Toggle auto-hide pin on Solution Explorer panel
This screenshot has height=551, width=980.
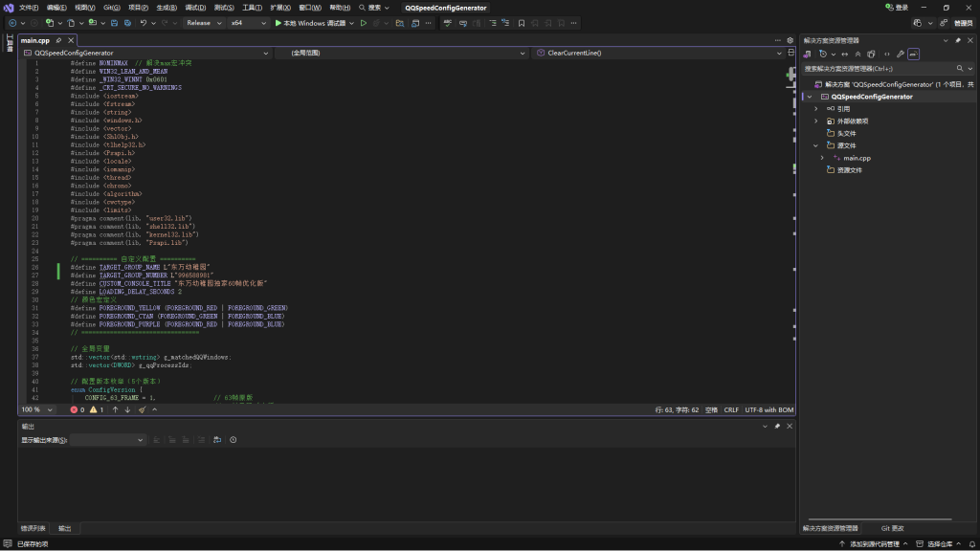coord(958,41)
